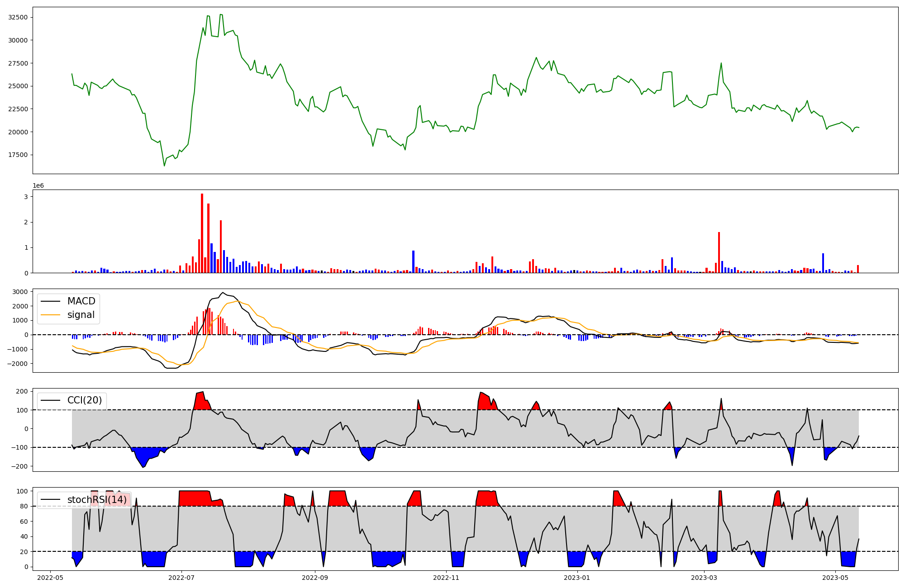Click the 2023-01 date axis label
The height and width of the screenshot is (588, 905).
[577, 578]
